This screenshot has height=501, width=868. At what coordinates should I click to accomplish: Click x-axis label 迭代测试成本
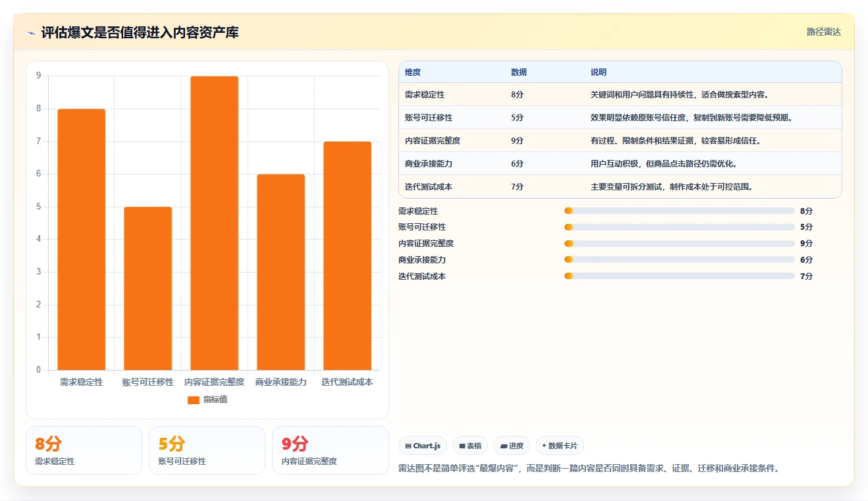(347, 382)
